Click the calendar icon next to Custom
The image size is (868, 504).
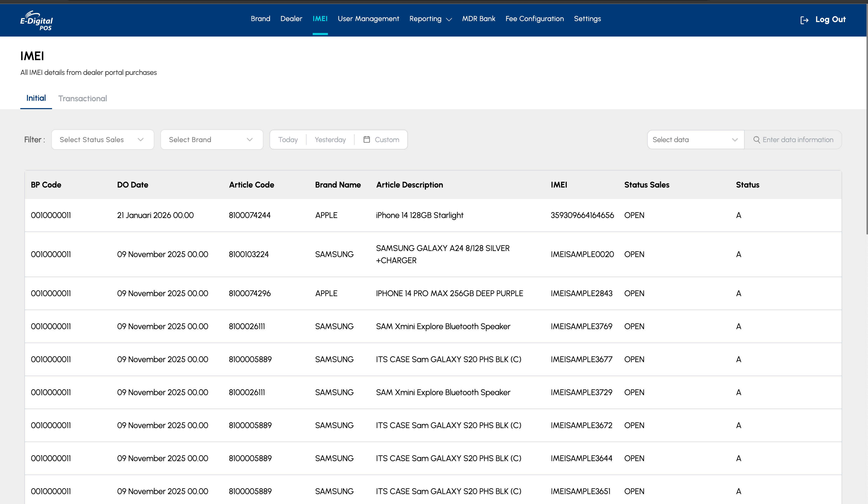point(366,140)
